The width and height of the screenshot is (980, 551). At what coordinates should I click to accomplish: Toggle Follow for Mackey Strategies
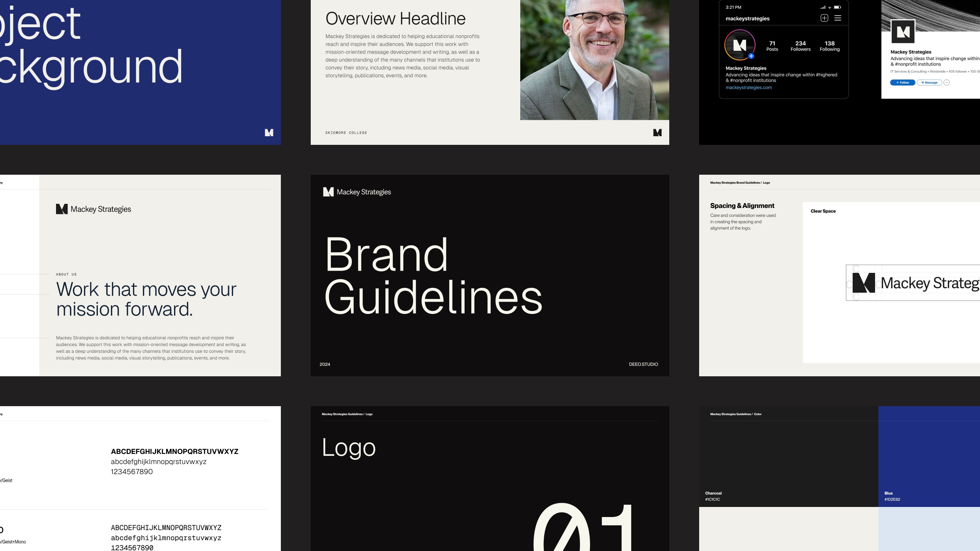903,83
